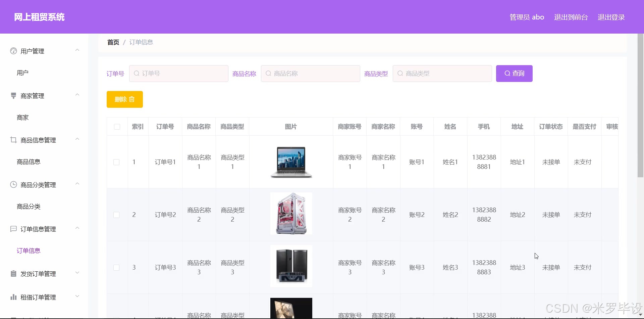Click the 手机 column header

click(484, 127)
